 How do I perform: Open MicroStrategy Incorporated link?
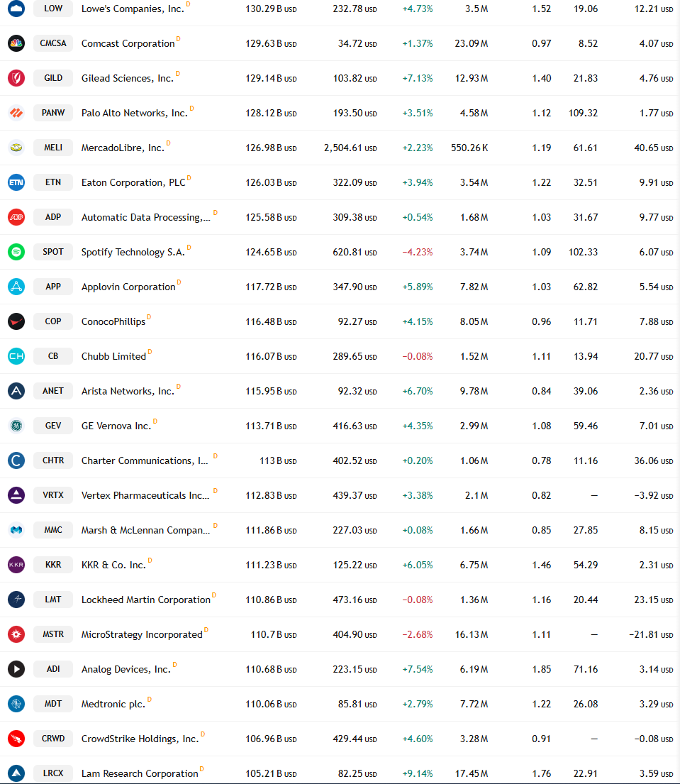[142, 634]
